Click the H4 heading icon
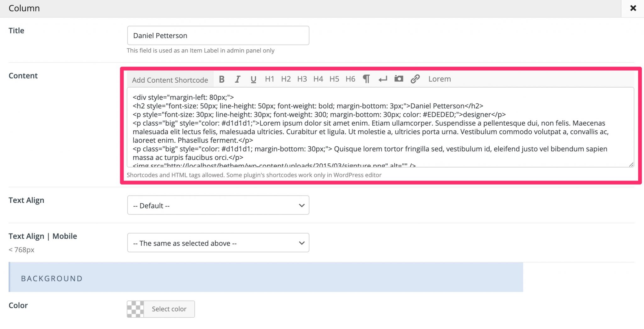Image resolution: width=644 pixels, height=329 pixels. (318, 79)
